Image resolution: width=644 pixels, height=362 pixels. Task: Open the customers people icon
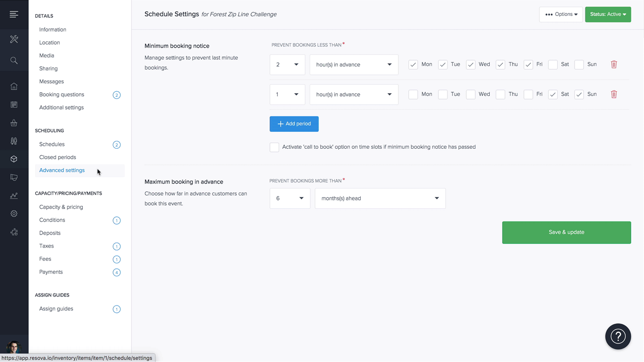click(14, 140)
